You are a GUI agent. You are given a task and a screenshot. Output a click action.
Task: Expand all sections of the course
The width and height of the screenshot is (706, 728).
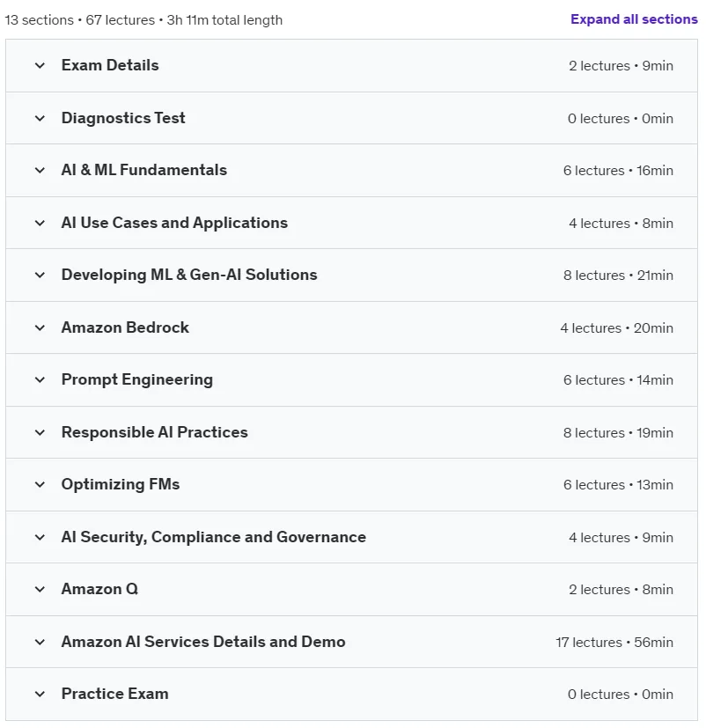coord(634,19)
